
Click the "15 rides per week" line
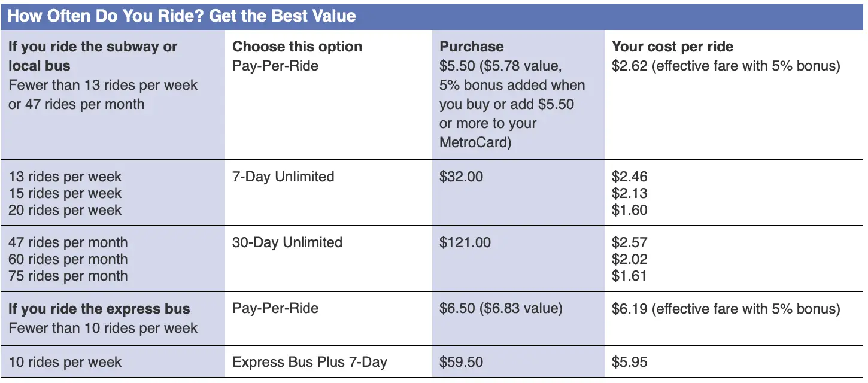click(65, 193)
